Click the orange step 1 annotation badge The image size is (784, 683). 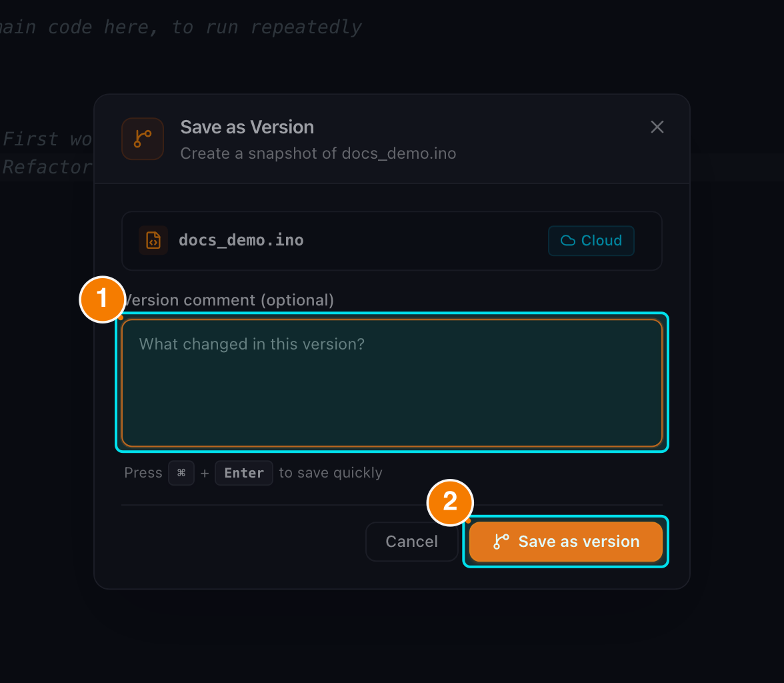(x=103, y=299)
